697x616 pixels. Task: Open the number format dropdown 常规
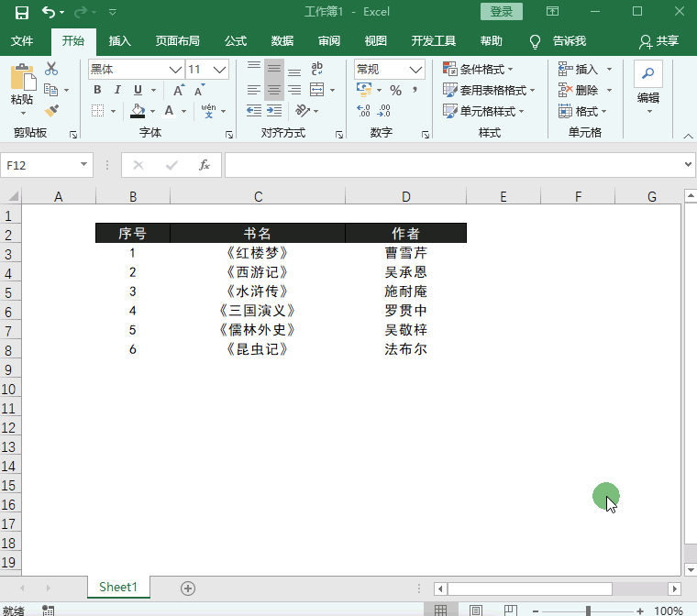pyautogui.click(x=415, y=70)
